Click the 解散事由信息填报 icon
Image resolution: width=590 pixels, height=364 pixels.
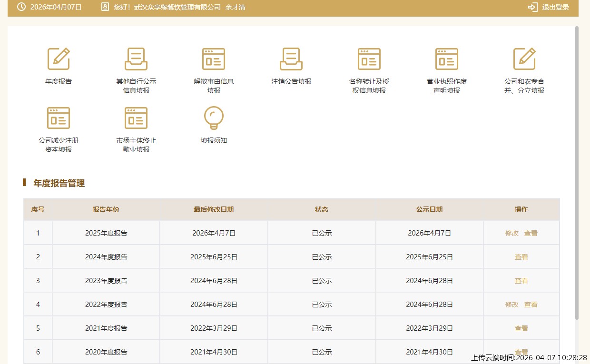[214, 59]
